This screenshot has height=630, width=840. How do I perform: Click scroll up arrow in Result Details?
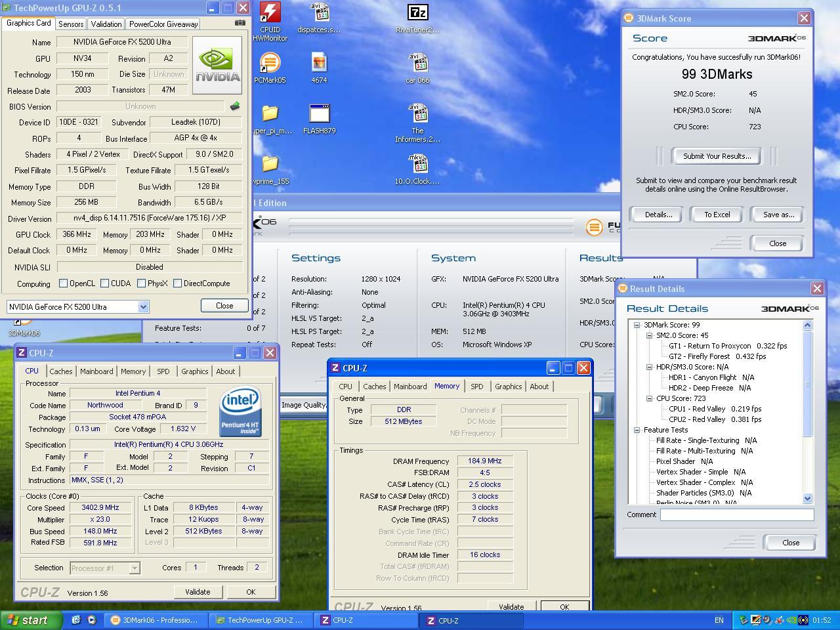pyautogui.click(x=807, y=325)
